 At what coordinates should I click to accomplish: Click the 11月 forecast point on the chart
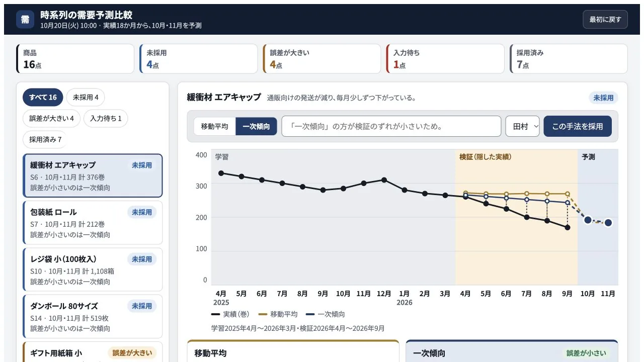pos(608,223)
